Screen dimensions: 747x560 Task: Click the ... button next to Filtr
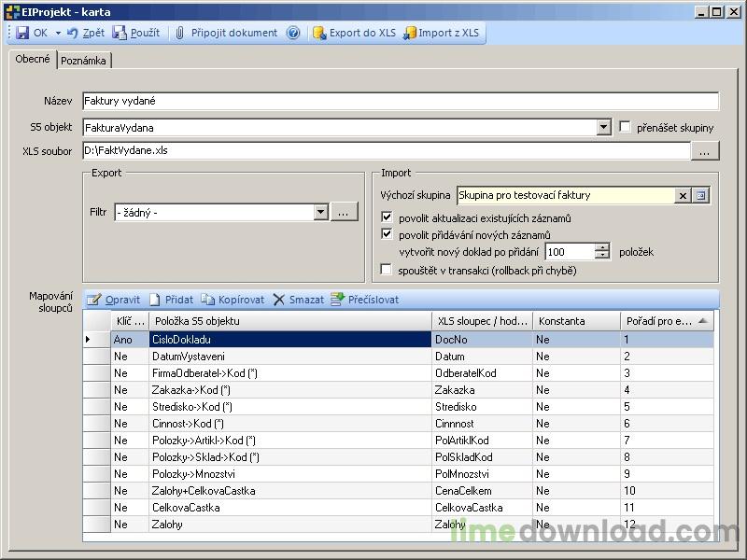coord(344,213)
